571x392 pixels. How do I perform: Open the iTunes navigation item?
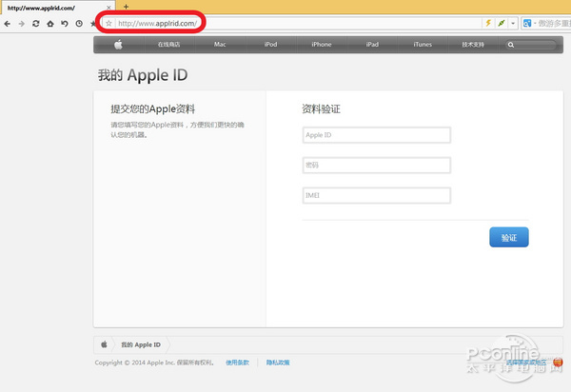click(x=423, y=45)
